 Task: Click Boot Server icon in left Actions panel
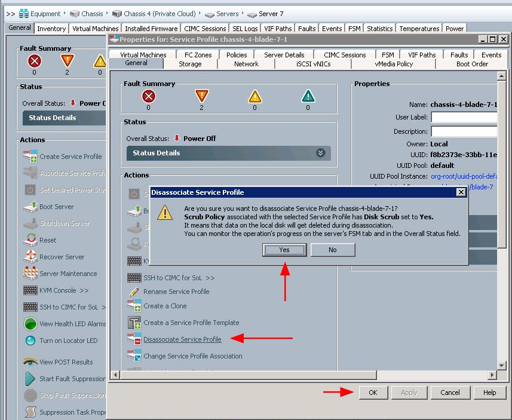[30, 207]
